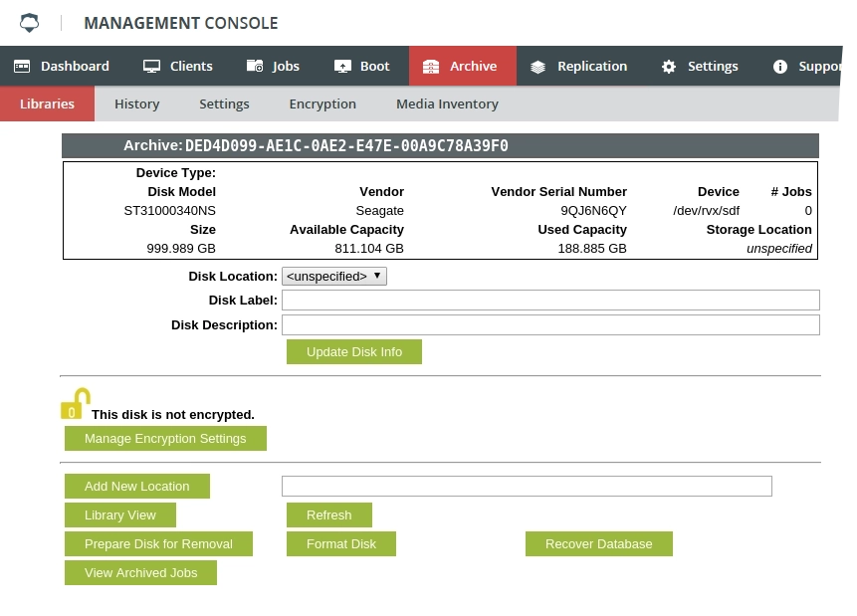Focus the Disk Label input field
857x616 pixels.
pos(550,301)
